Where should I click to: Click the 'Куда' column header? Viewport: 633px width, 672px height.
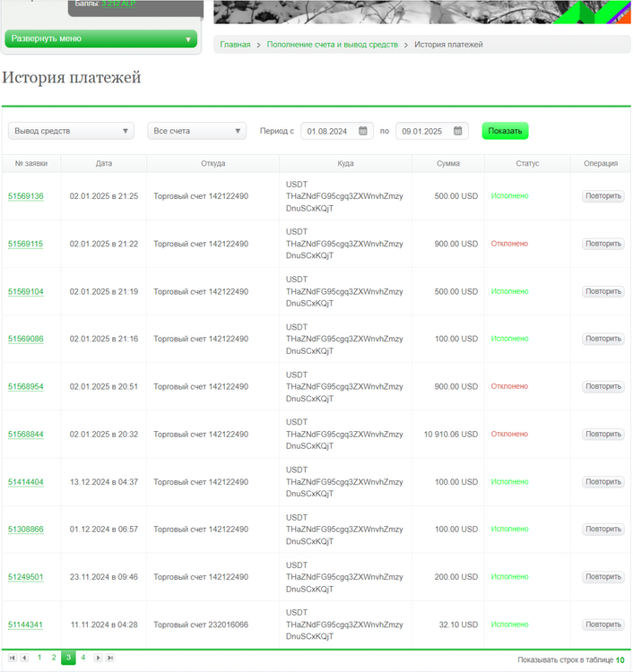pyautogui.click(x=346, y=163)
